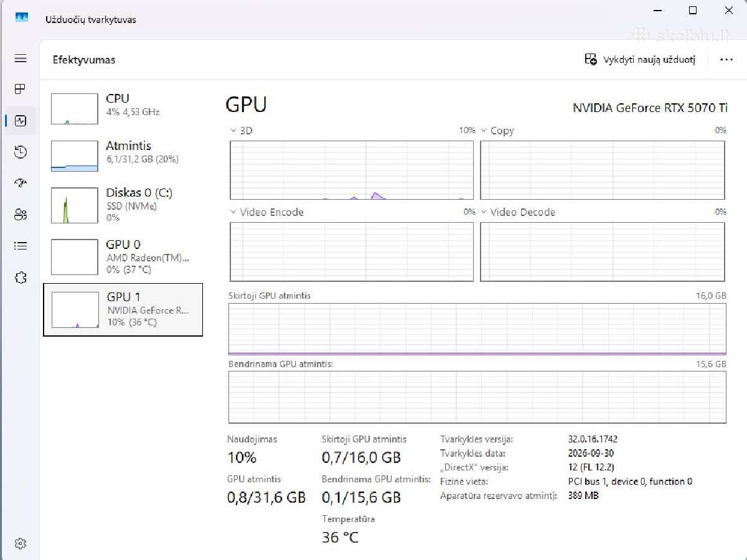
Task: Click the 'Skirtoji GPU atmintis' memory graph
Action: 477,329
